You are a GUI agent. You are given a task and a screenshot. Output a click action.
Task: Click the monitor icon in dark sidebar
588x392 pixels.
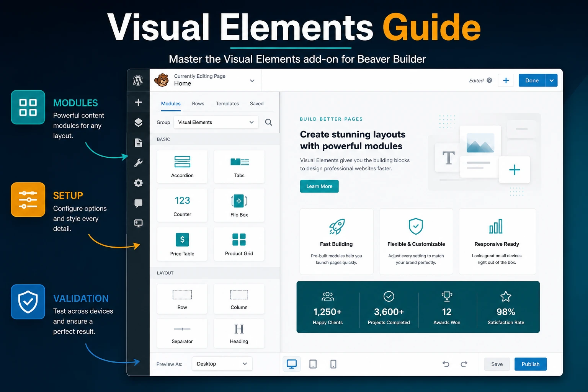click(x=139, y=224)
